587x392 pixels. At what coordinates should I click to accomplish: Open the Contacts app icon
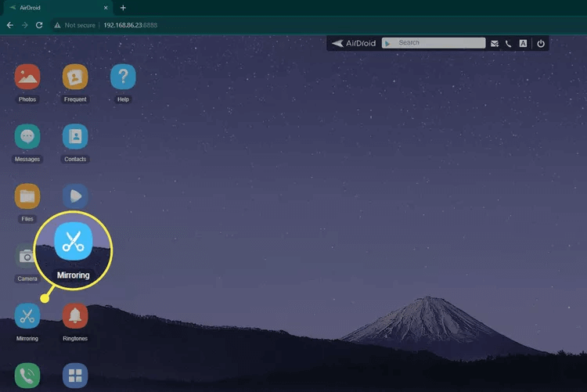(x=75, y=137)
